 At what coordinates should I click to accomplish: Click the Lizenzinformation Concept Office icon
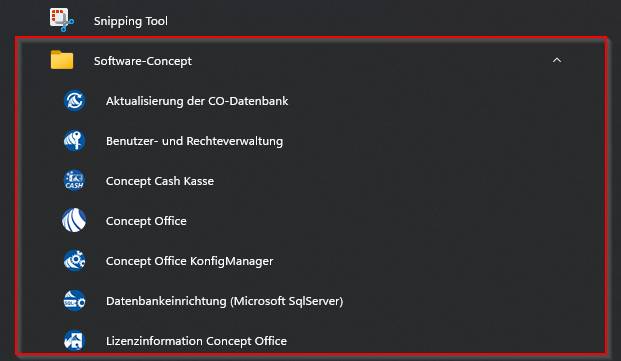(74, 340)
